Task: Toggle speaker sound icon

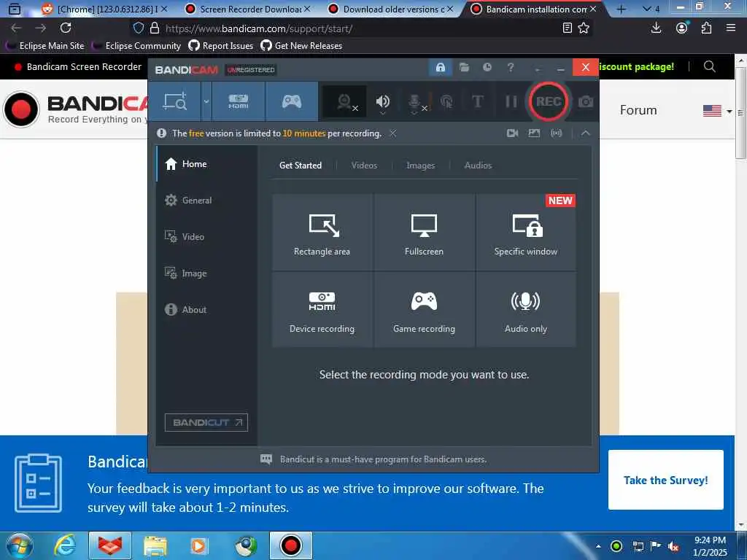Action: 382,101
